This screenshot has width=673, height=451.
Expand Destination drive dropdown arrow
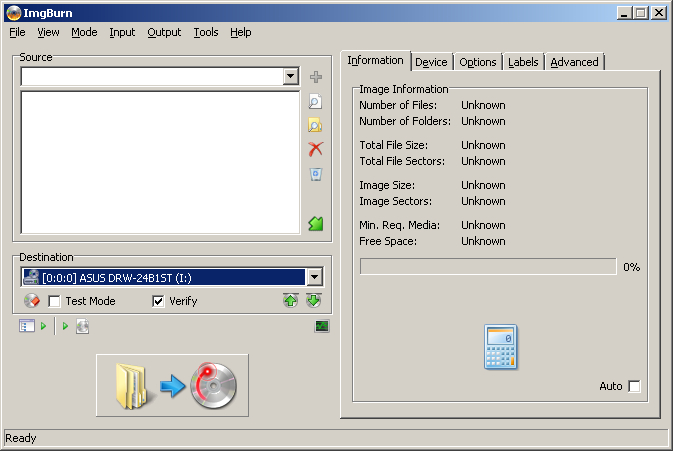pos(314,277)
